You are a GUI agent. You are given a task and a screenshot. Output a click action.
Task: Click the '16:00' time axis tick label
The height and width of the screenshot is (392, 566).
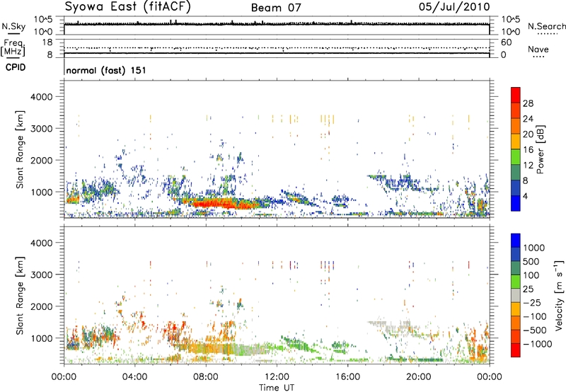tap(347, 377)
